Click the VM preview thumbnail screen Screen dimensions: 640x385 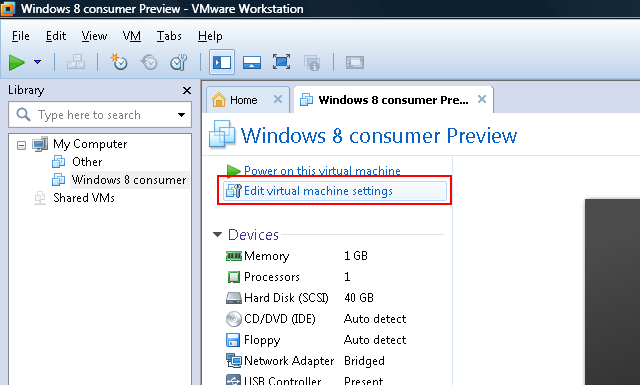pos(612,292)
